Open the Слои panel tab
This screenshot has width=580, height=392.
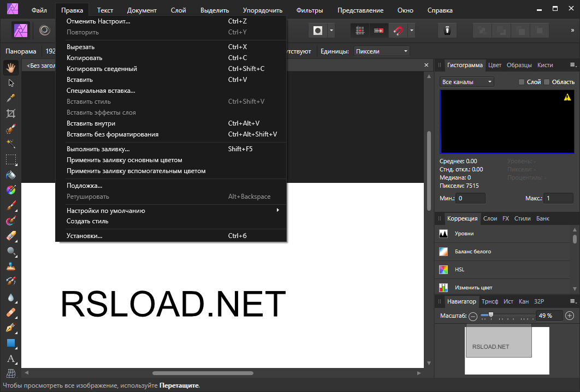coord(490,218)
